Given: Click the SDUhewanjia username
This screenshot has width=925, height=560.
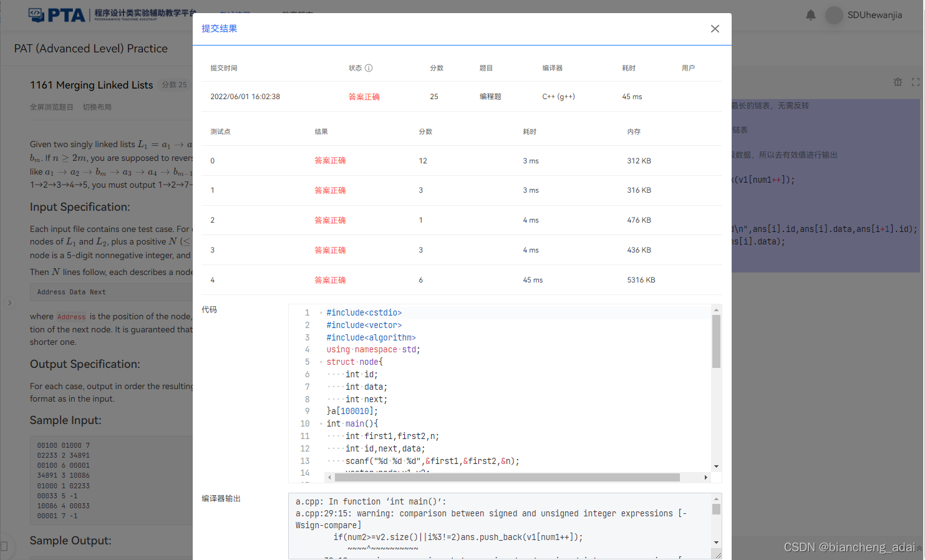Looking at the screenshot, I should click(x=874, y=15).
